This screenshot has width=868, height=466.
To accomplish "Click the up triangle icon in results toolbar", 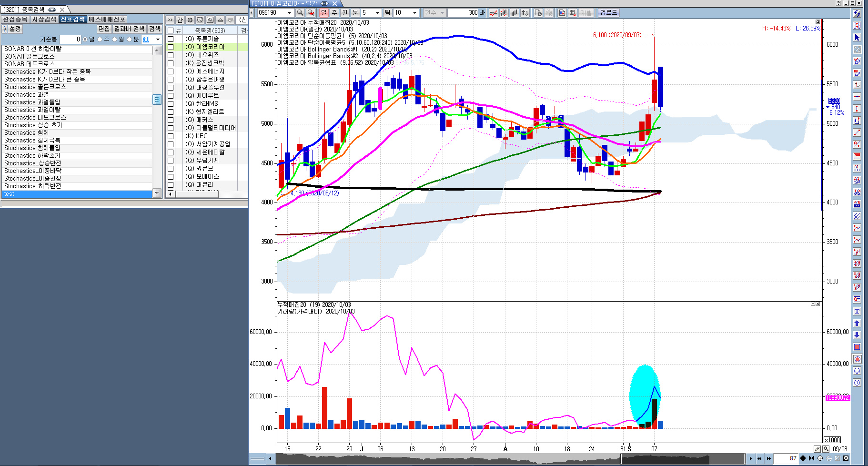I will pos(220,20).
